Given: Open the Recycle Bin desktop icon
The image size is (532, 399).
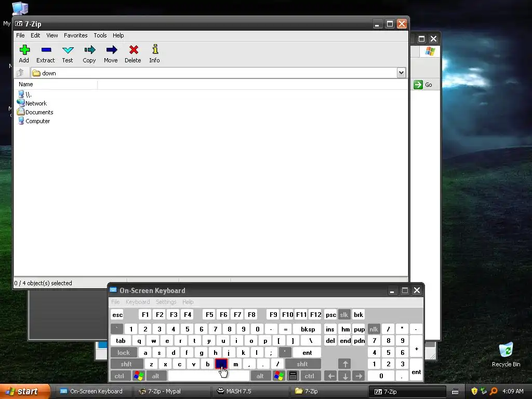Looking at the screenshot, I should [506, 355].
